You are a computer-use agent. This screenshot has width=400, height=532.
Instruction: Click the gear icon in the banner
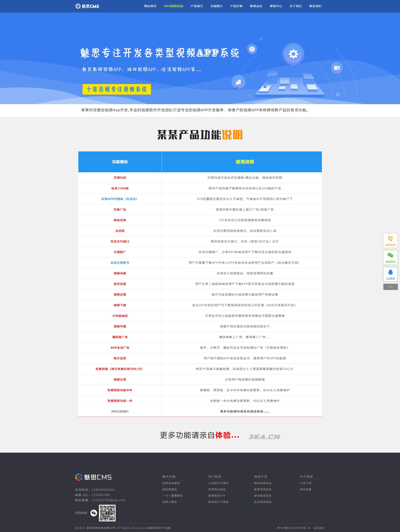pyautogui.click(x=293, y=54)
